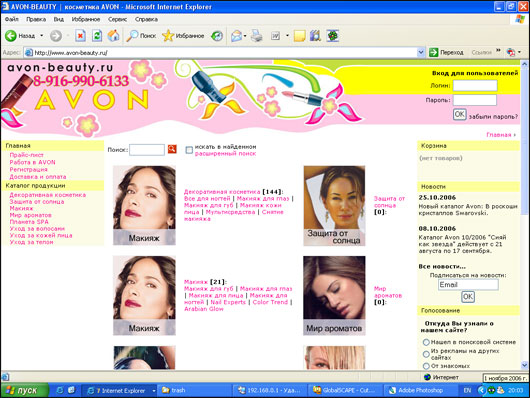Image resolution: width=530 pixels, height=398 pixels.
Task: Click the EN language indicator in tray
Action: (467, 391)
